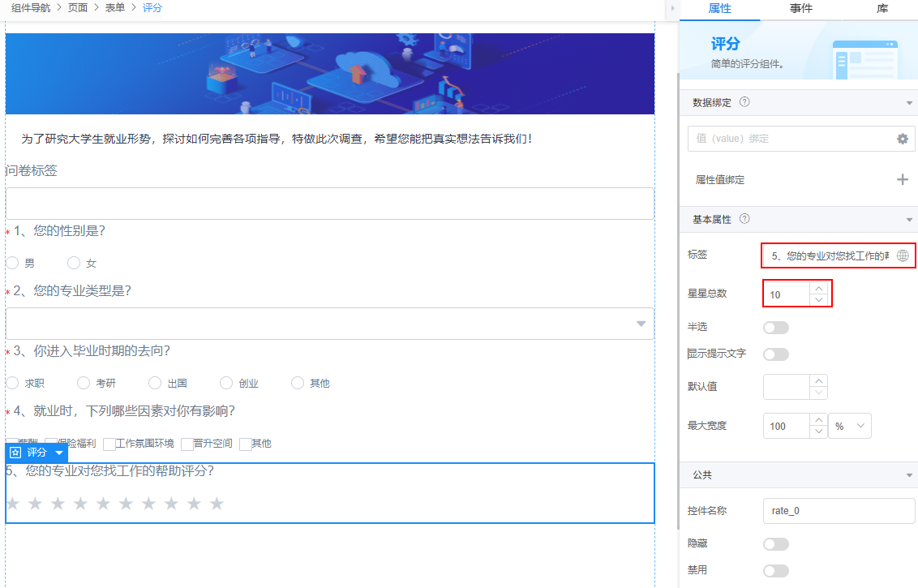
Task: Select the '4、就业时，下列哪些因素对你有影响？' label
Action: [124, 411]
